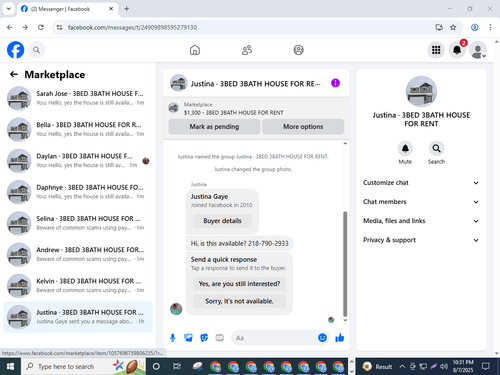Open Task View on the taskbar
Viewport: 500px width, 375px height.
coord(176,366)
